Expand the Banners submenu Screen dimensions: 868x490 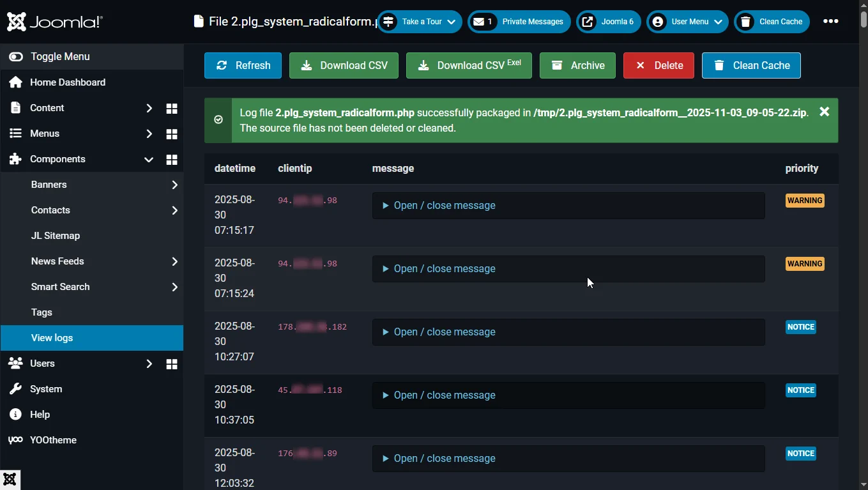[x=174, y=185]
